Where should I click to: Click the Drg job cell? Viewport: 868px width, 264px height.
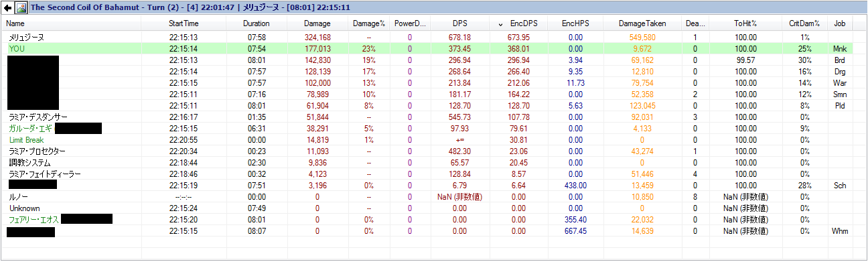click(840, 71)
